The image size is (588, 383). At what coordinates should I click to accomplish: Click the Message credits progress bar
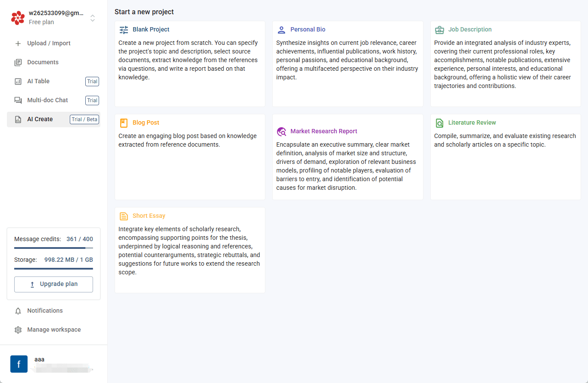53,248
